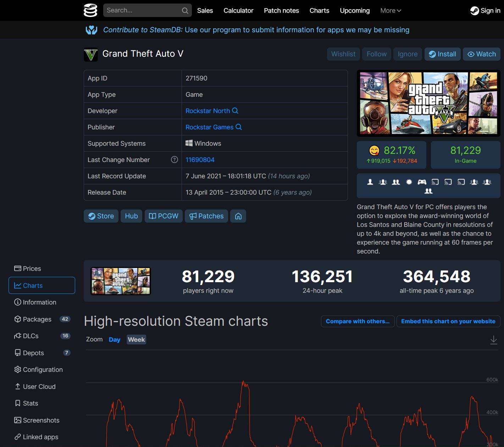
Task: Download chart data with arrow icon
Action: click(x=494, y=340)
